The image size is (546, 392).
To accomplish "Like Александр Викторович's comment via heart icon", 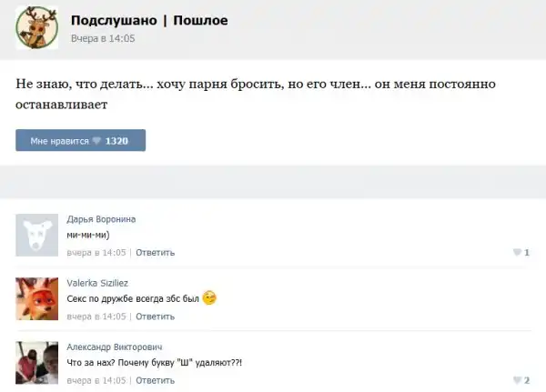I will [517, 379].
